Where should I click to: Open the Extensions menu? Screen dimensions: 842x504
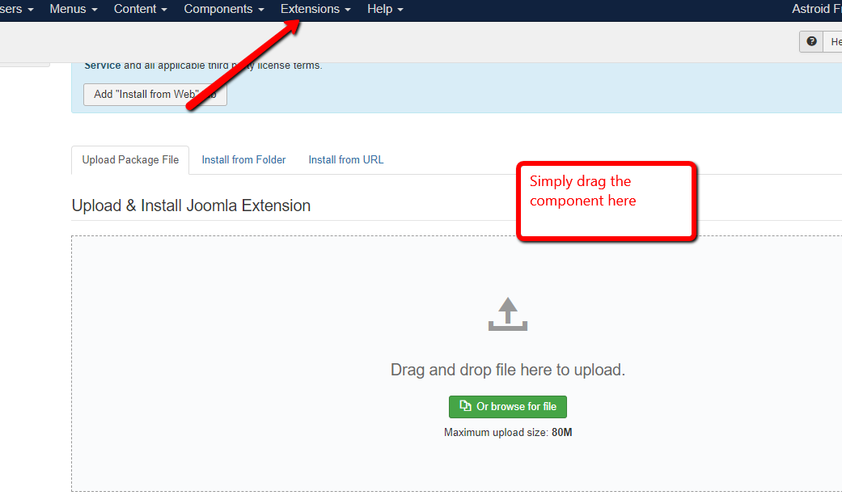tap(315, 9)
